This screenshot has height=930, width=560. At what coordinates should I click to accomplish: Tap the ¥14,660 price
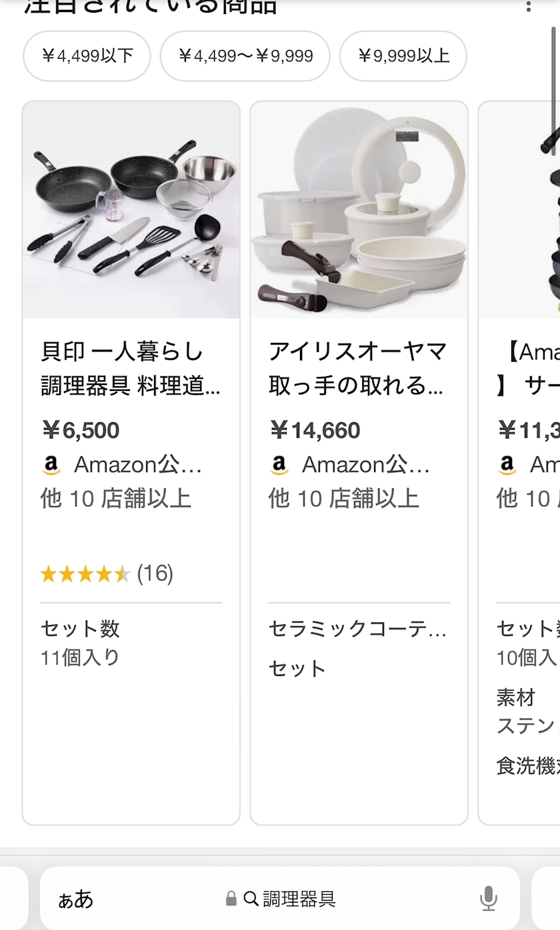click(315, 430)
